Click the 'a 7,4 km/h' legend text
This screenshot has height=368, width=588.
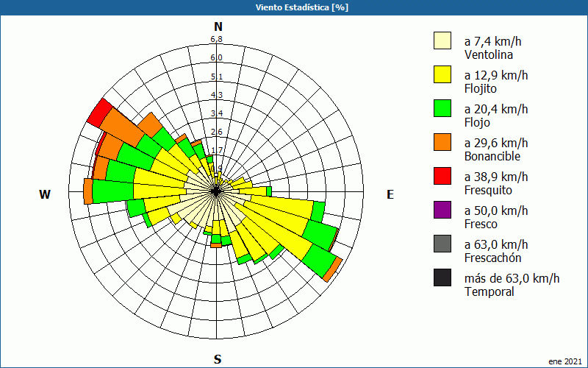coord(492,41)
